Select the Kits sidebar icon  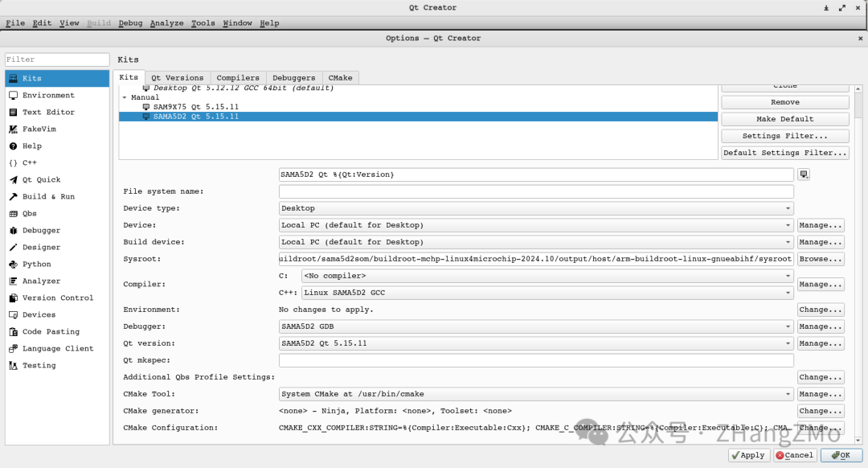tap(14, 78)
